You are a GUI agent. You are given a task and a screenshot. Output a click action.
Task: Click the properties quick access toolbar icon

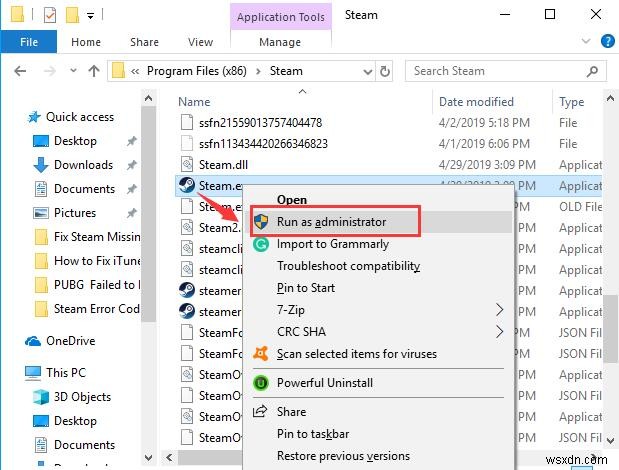tap(50, 15)
